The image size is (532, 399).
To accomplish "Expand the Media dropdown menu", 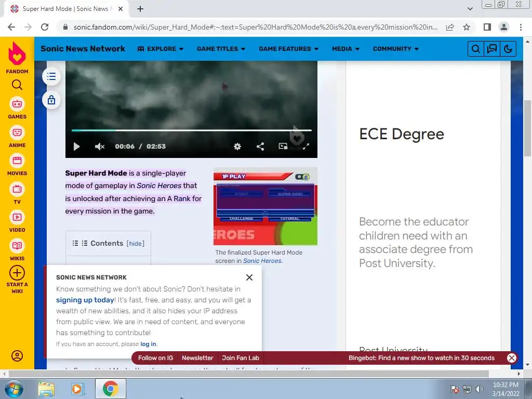I will point(345,49).
